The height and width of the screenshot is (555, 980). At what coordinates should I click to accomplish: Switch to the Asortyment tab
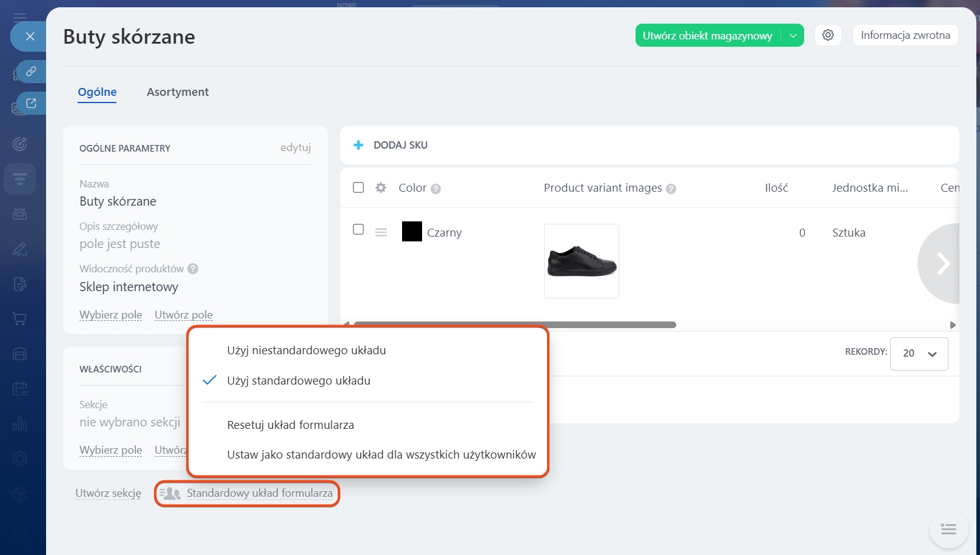point(177,92)
